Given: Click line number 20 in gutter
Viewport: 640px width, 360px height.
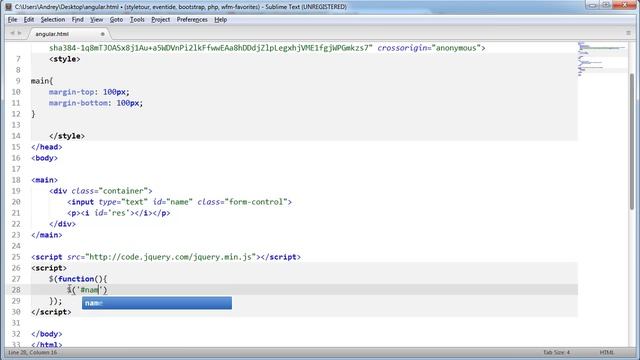Looking at the screenshot, I should click(x=16, y=202).
